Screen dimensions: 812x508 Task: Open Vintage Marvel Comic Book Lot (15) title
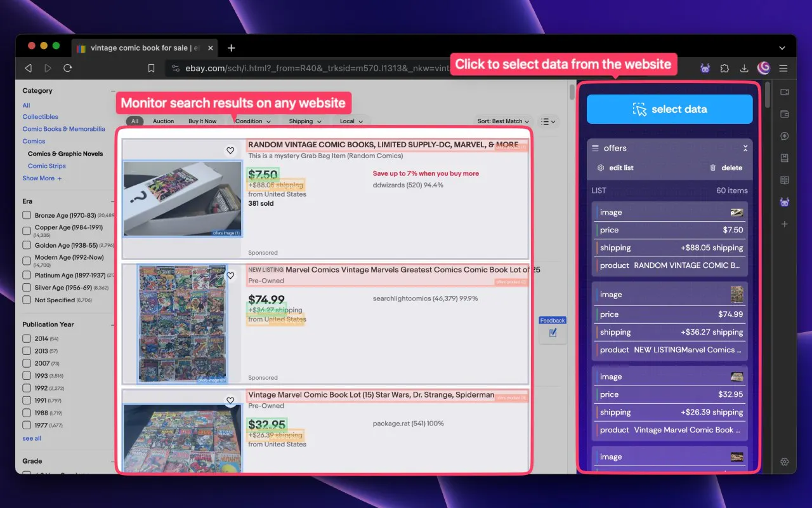pyautogui.click(x=371, y=395)
